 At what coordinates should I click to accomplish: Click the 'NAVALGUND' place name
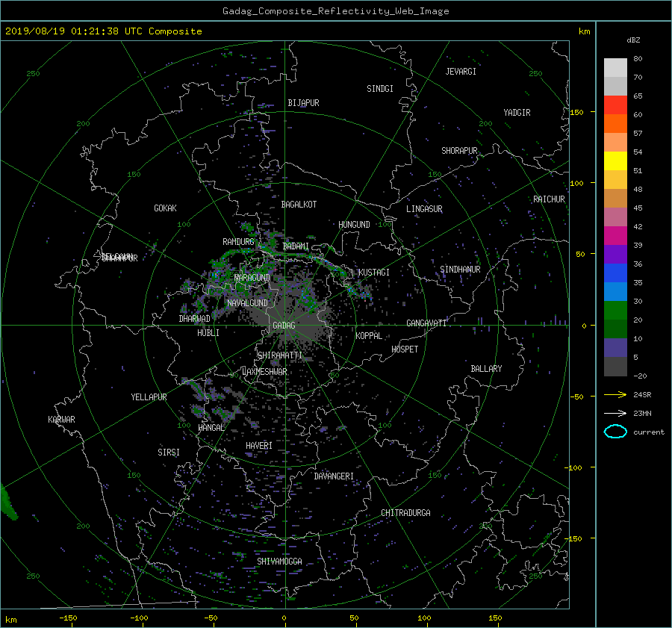coord(247,303)
